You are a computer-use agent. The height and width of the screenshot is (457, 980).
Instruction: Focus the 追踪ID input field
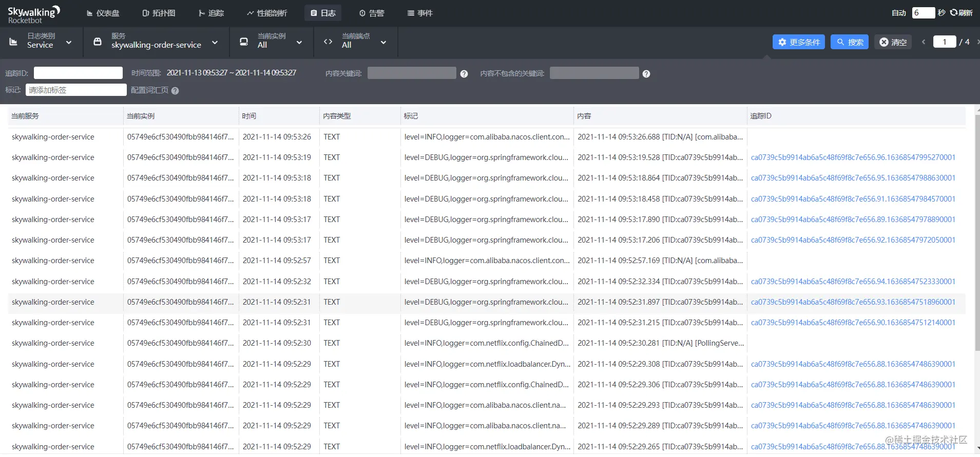coord(78,73)
